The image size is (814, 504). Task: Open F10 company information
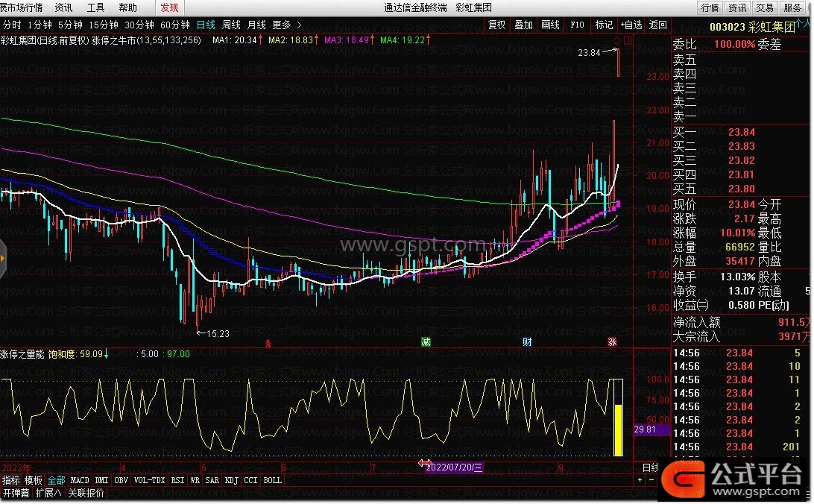[x=577, y=25]
